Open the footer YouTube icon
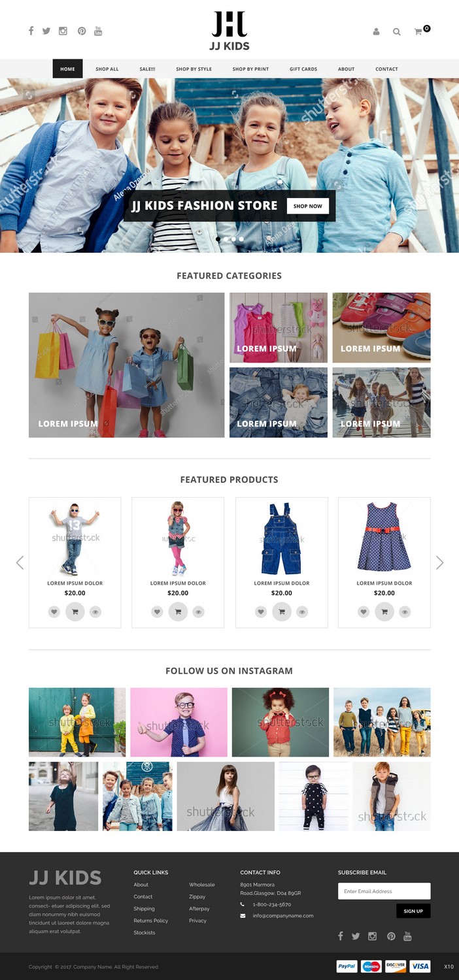 coord(407,936)
